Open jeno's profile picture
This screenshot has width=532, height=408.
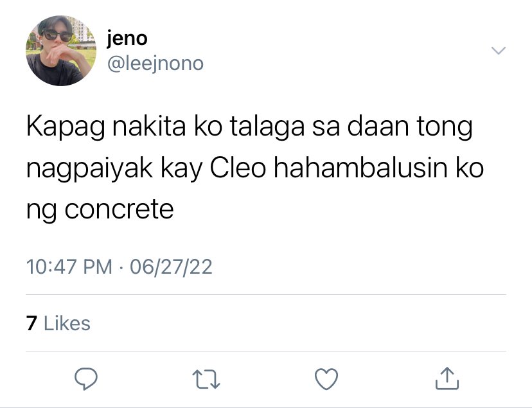pyautogui.click(x=61, y=51)
